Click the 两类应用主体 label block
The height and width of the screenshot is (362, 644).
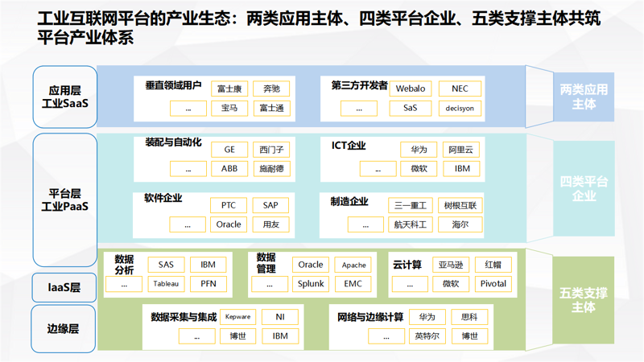(x=584, y=97)
